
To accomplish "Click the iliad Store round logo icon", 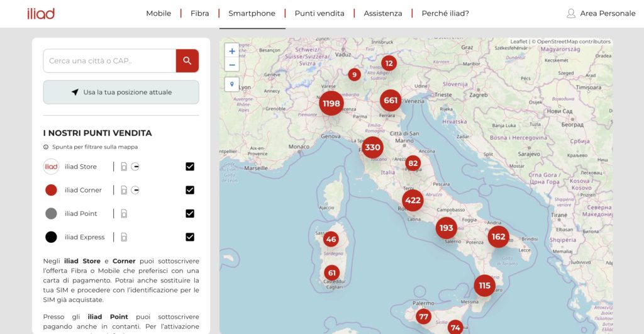I will (51, 167).
